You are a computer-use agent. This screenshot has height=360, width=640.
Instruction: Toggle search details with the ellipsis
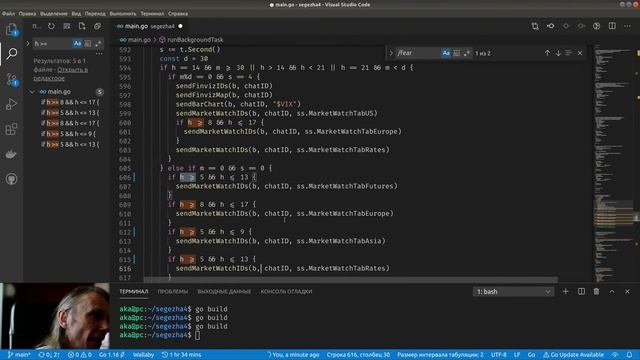click(x=99, y=53)
